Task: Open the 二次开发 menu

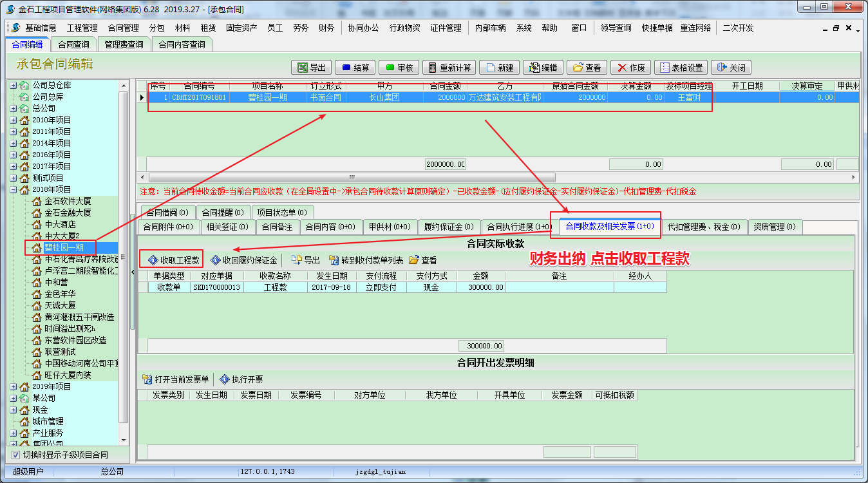Action: (738, 28)
